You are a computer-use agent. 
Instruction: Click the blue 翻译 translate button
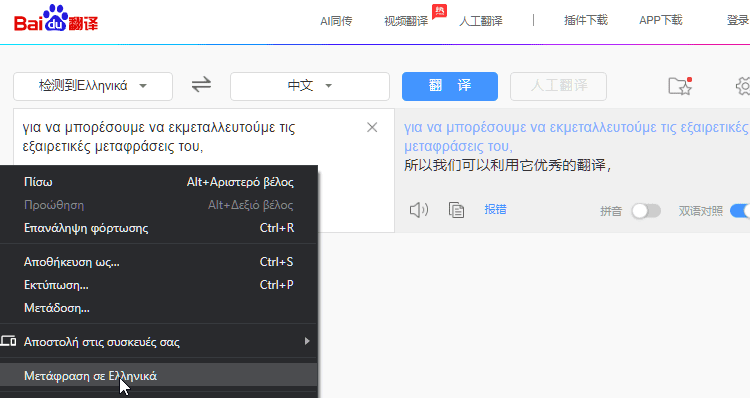click(x=450, y=86)
